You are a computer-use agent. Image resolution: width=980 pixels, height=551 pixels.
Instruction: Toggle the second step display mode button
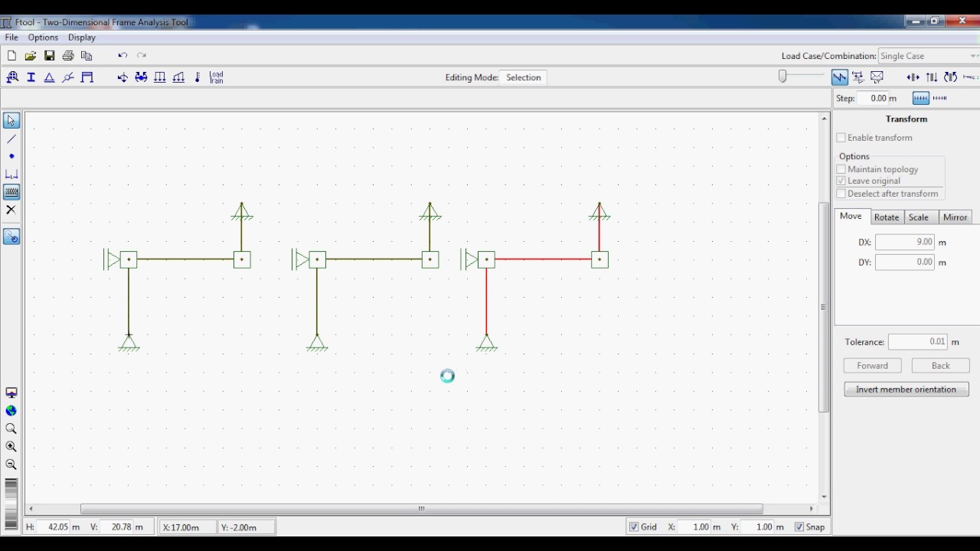tap(940, 98)
